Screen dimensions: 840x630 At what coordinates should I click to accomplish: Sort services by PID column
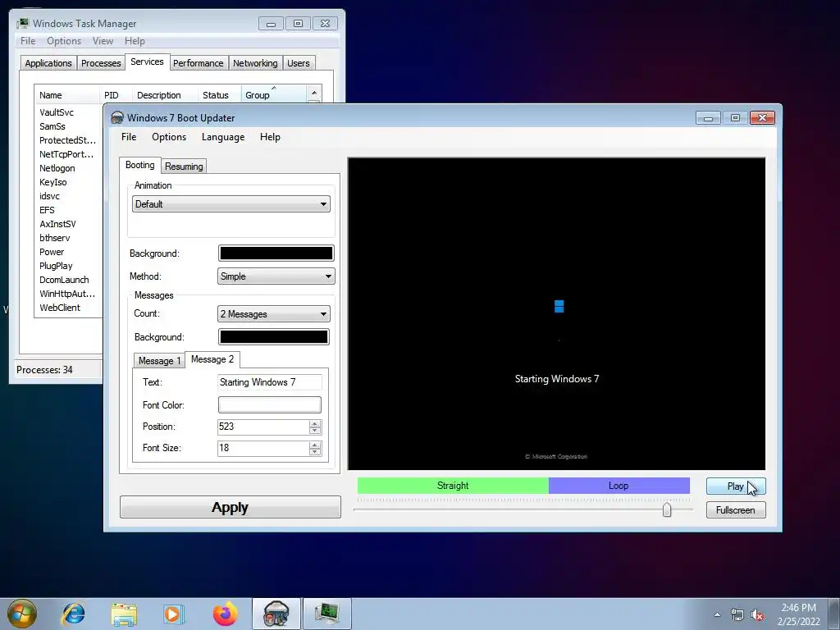tap(115, 95)
